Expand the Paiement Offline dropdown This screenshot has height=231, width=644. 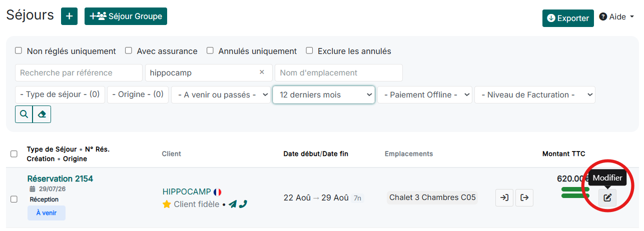(x=425, y=94)
